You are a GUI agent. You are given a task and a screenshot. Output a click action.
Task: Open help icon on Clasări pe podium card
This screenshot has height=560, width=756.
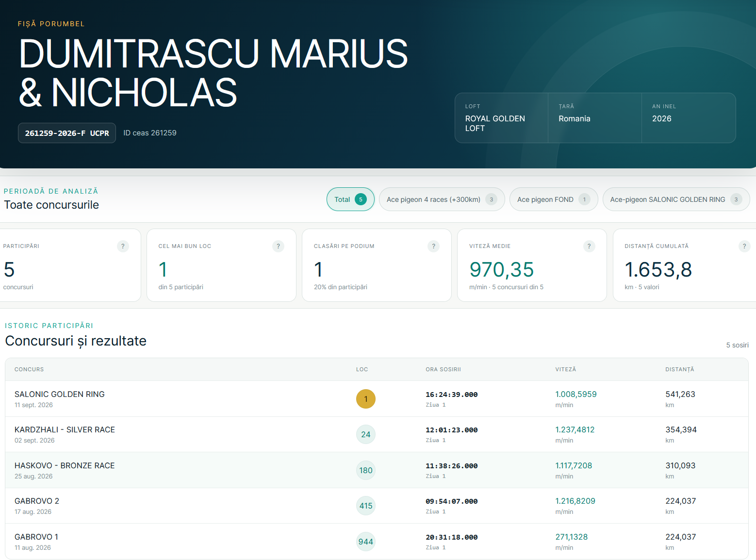point(433,246)
